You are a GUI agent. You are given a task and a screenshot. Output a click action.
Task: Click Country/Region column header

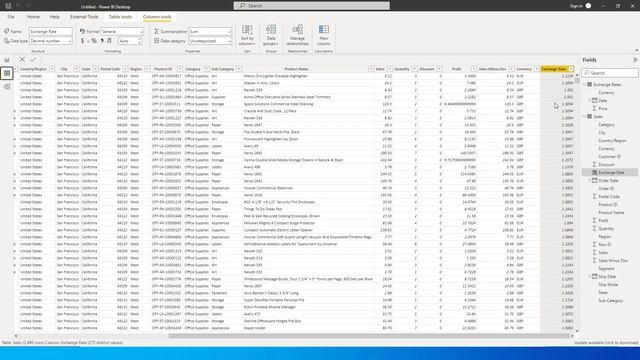pos(33,69)
